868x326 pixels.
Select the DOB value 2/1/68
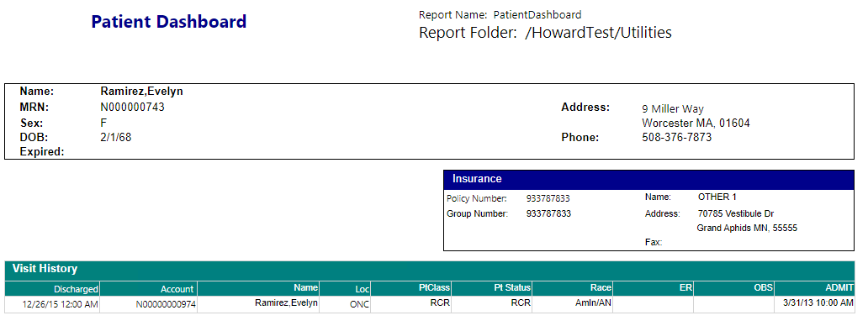[116, 137]
